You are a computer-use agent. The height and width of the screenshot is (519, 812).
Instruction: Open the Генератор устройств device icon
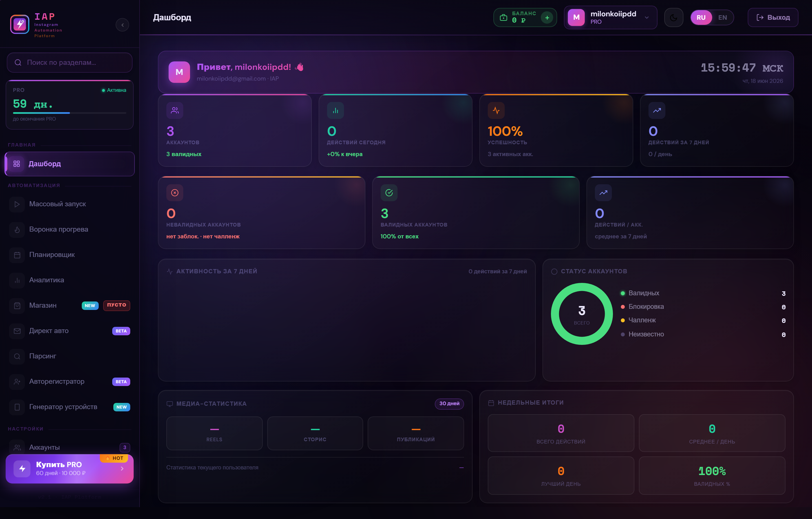(x=17, y=407)
